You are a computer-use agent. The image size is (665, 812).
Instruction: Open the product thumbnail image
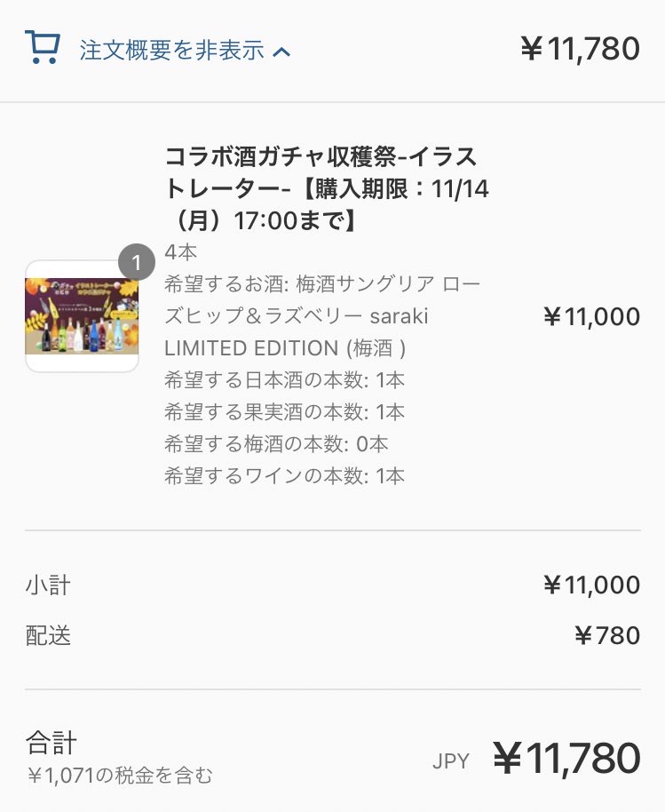point(82,316)
